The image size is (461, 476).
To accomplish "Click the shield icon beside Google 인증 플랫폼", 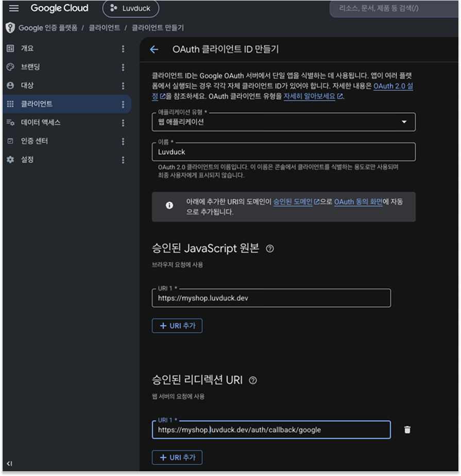I will pos(10,28).
